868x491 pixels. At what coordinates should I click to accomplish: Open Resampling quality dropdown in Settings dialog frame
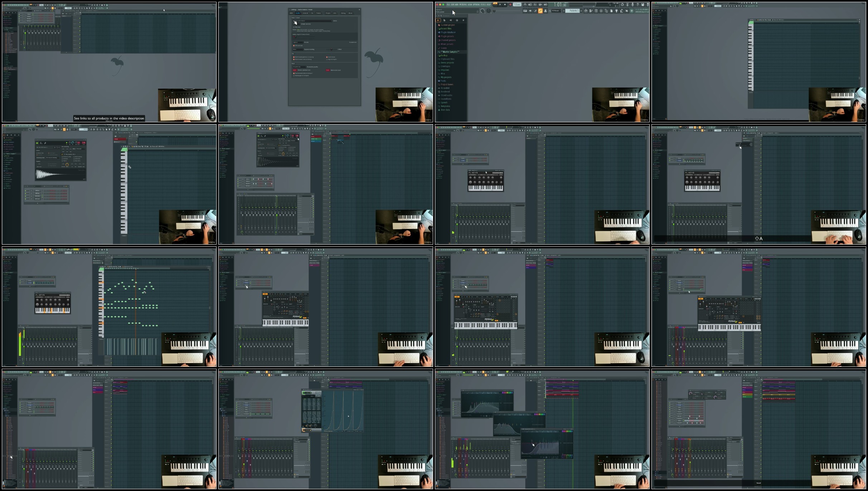299,67
